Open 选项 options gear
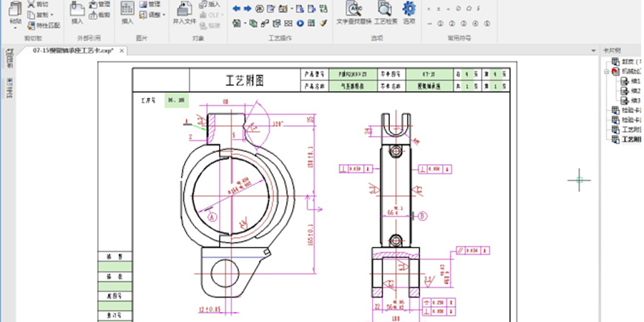Viewport: 644px width, 322px height. (x=409, y=13)
